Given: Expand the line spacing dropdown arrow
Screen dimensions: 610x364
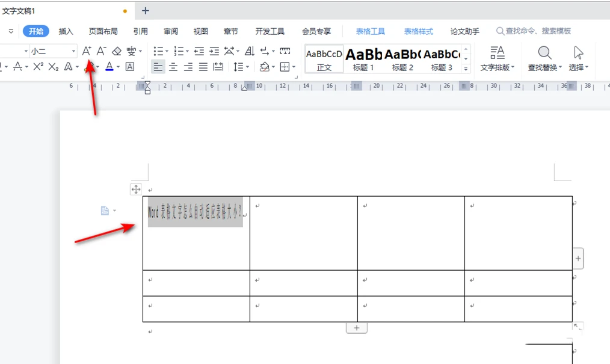Looking at the screenshot, I should coord(247,67).
